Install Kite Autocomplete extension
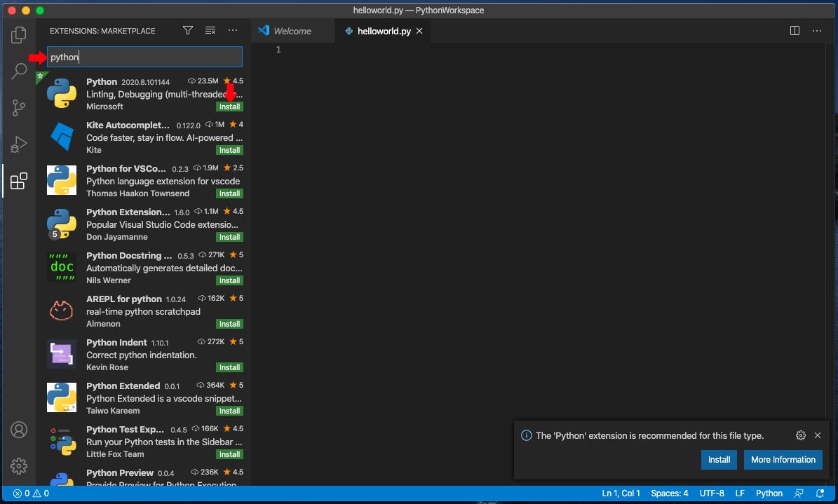 pyautogui.click(x=230, y=150)
